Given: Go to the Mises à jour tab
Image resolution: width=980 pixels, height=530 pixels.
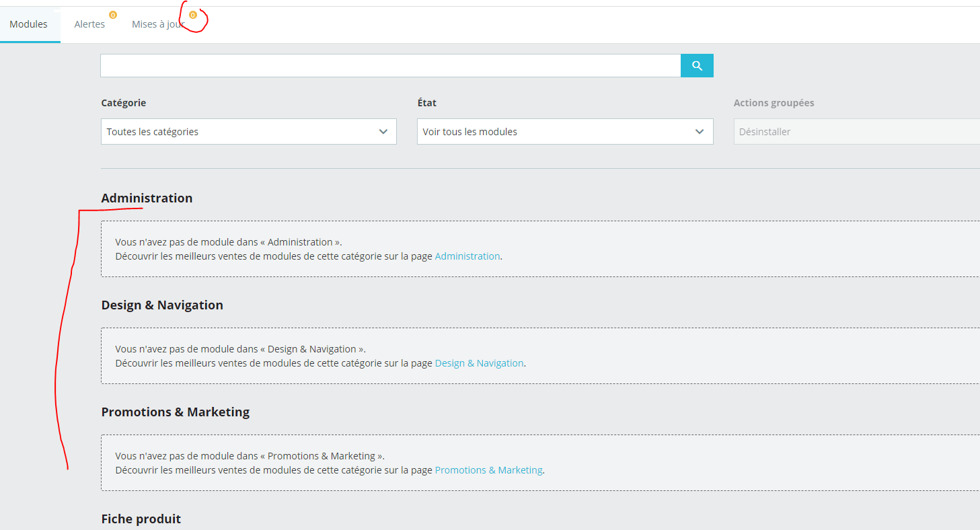Looking at the screenshot, I should click(159, 24).
